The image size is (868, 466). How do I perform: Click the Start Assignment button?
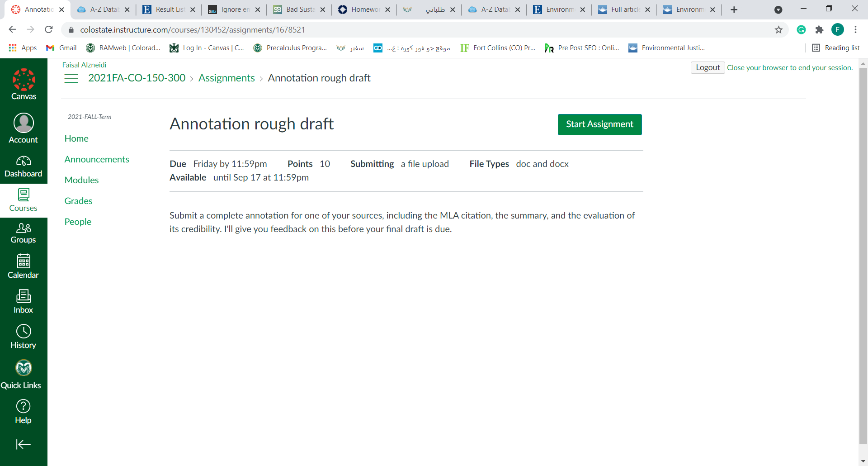point(599,124)
